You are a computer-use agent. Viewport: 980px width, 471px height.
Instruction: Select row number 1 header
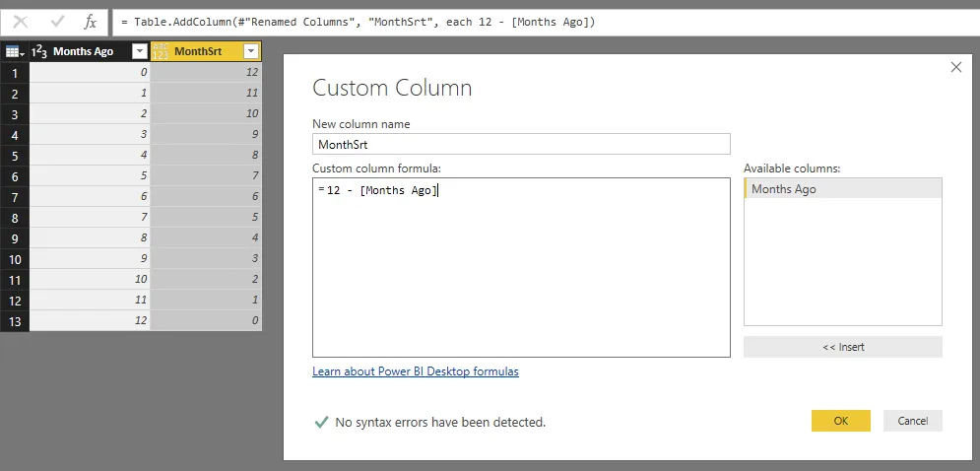[15, 73]
